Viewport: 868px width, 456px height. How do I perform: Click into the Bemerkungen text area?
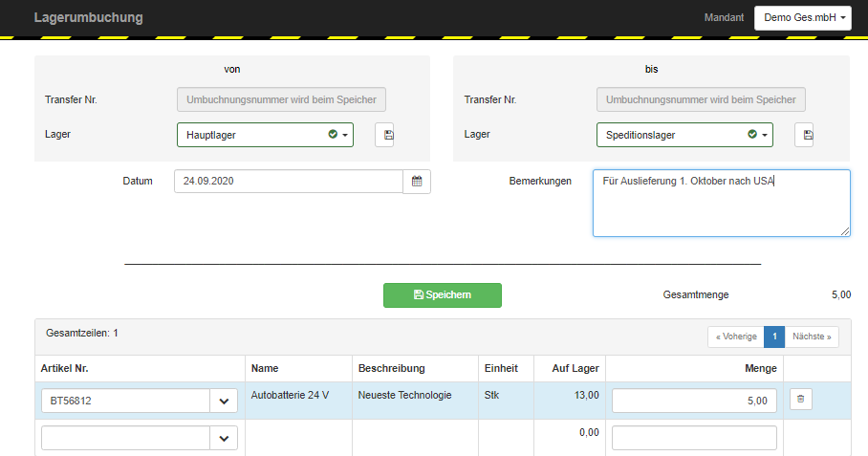click(x=722, y=203)
